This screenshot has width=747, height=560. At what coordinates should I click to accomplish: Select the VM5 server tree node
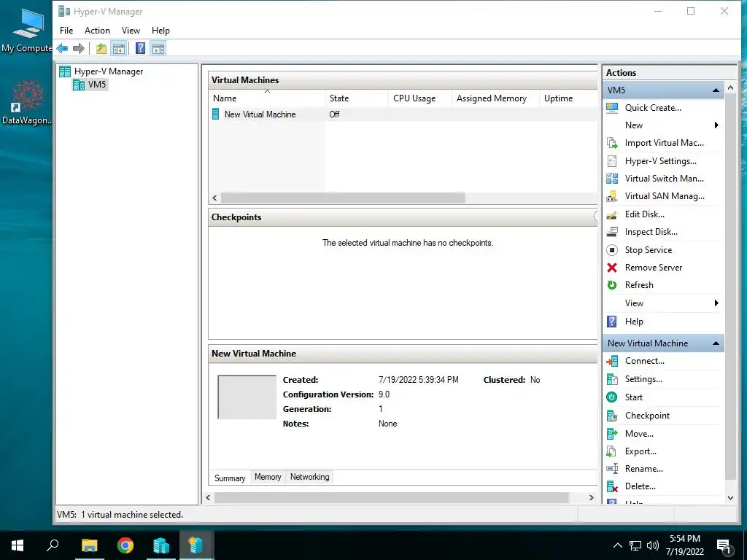click(90, 85)
